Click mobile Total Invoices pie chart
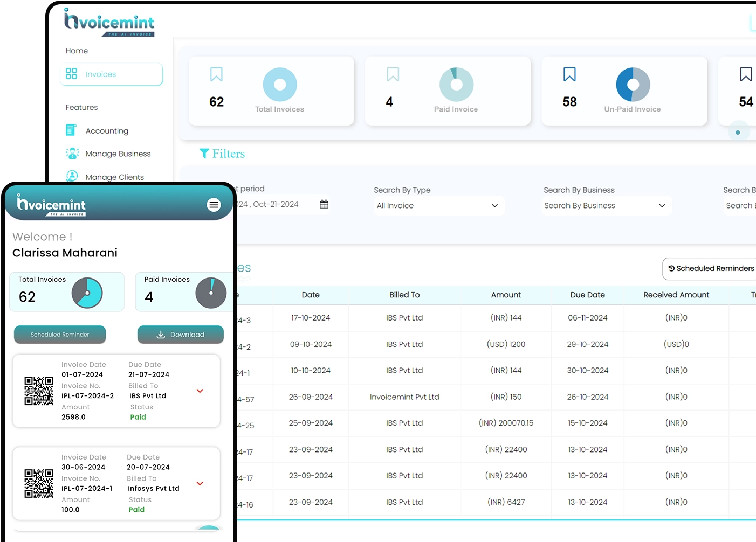The height and width of the screenshot is (542, 756). pyautogui.click(x=87, y=293)
